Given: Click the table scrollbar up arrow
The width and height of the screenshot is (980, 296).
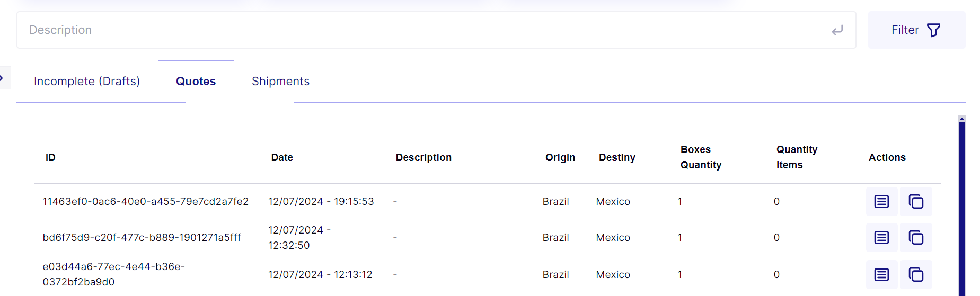Looking at the screenshot, I should tap(962, 119).
